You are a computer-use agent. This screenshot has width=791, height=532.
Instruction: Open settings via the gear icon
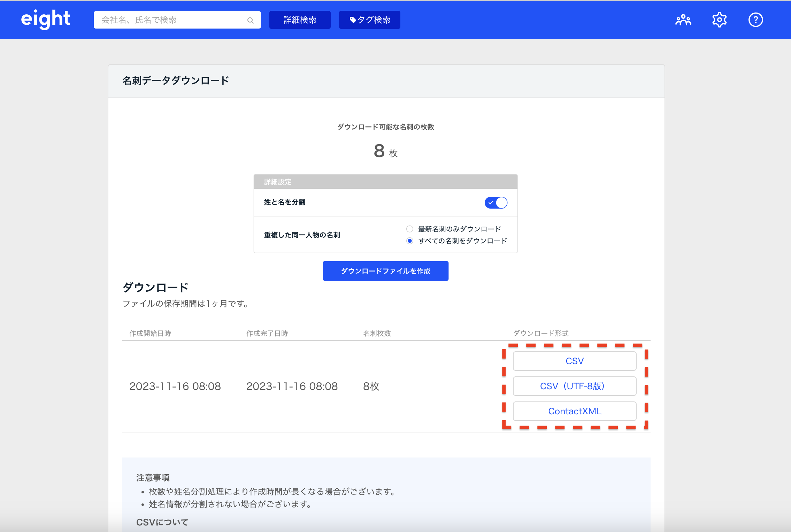tap(719, 20)
